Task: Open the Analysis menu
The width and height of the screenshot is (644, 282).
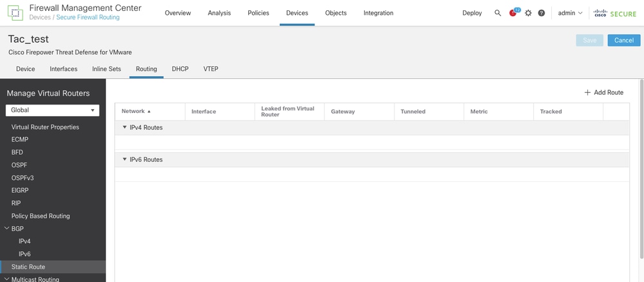Action: point(219,13)
